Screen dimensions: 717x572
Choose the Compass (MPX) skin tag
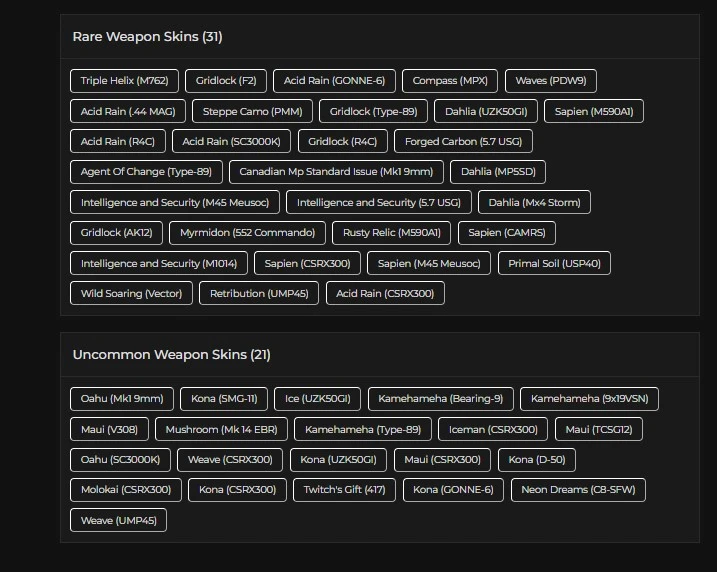pos(450,81)
